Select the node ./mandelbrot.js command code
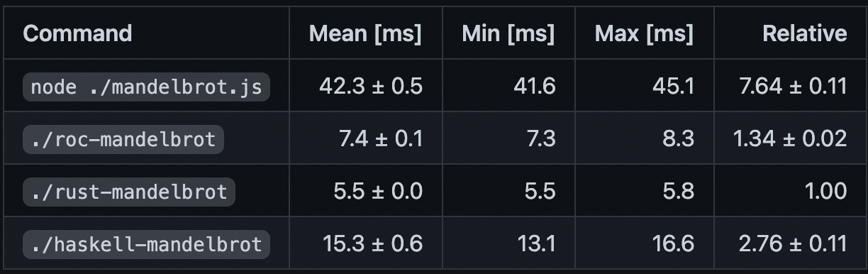This screenshot has width=868, height=274. (147, 87)
